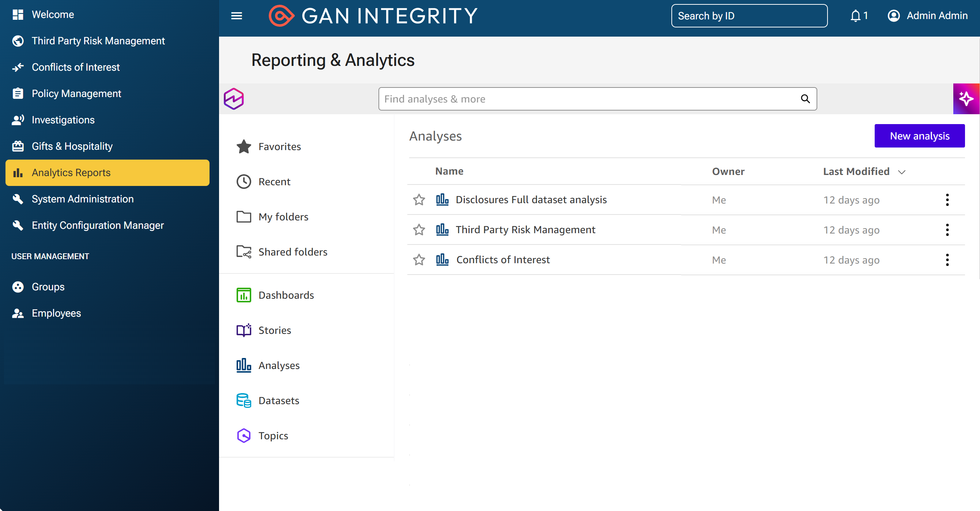The image size is (980, 511).
Task: Toggle favorite star for Third Party Risk Management
Action: coord(419,230)
